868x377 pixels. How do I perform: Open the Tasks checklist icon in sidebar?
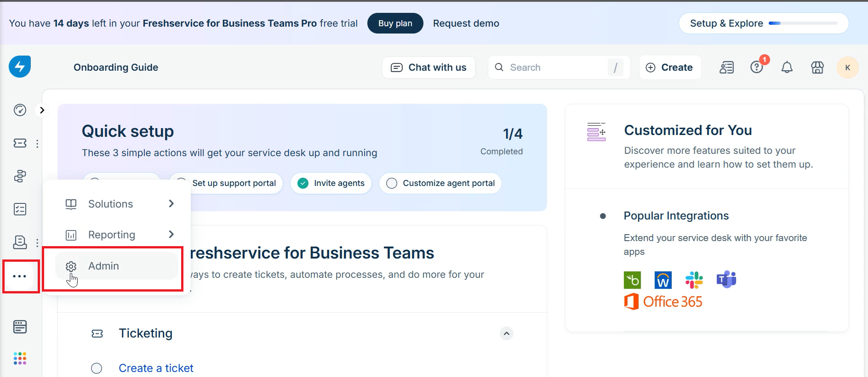(20, 209)
